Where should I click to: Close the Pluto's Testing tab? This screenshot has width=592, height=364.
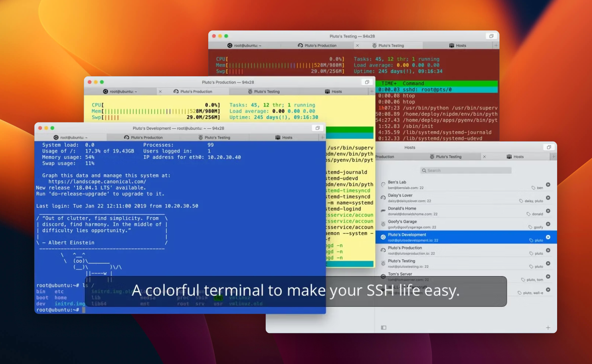click(358, 45)
